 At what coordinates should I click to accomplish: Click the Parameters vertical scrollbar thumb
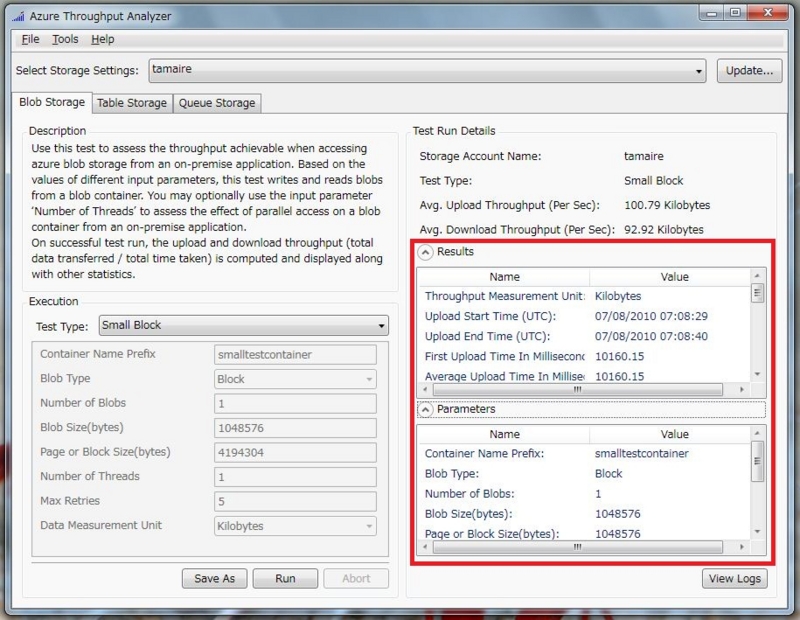pyautogui.click(x=757, y=461)
